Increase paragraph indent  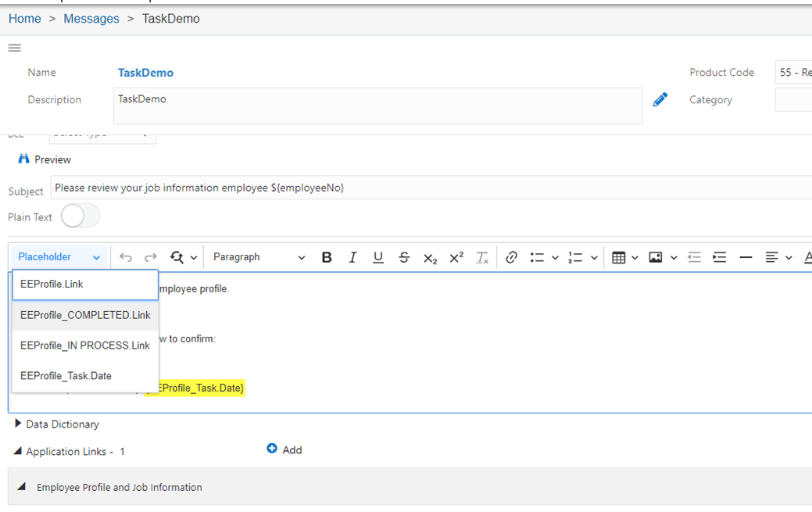[x=719, y=257]
